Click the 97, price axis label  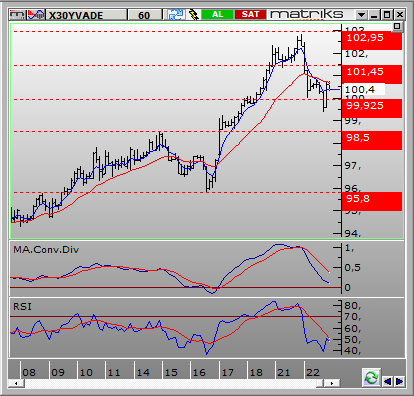click(x=353, y=166)
